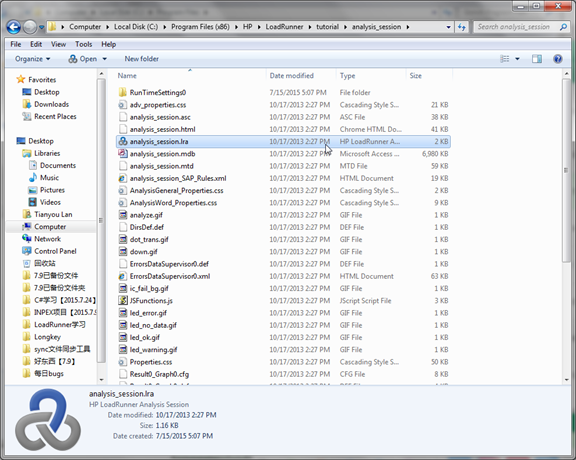The width and height of the screenshot is (576, 460).
Task: Click the Forward navigation arrow
Action: coord(30,27)
